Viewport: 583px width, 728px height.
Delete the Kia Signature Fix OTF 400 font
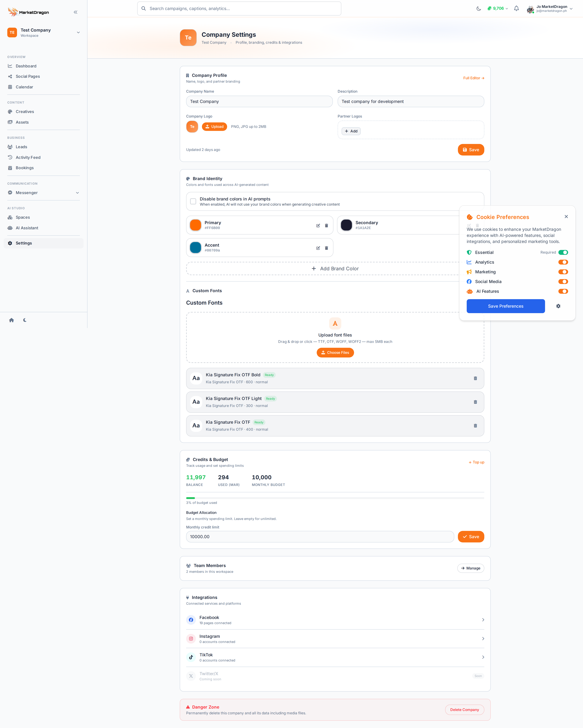coord(475,426)
